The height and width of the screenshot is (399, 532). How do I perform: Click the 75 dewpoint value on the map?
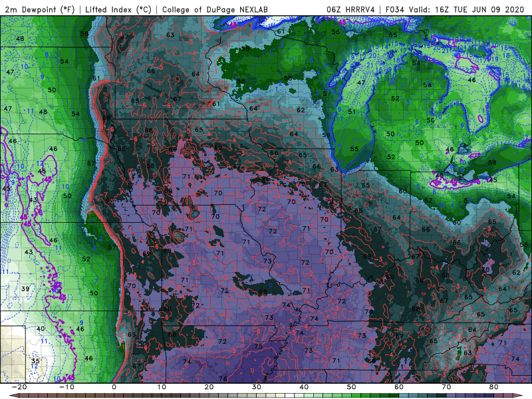(x=258, y=346)
